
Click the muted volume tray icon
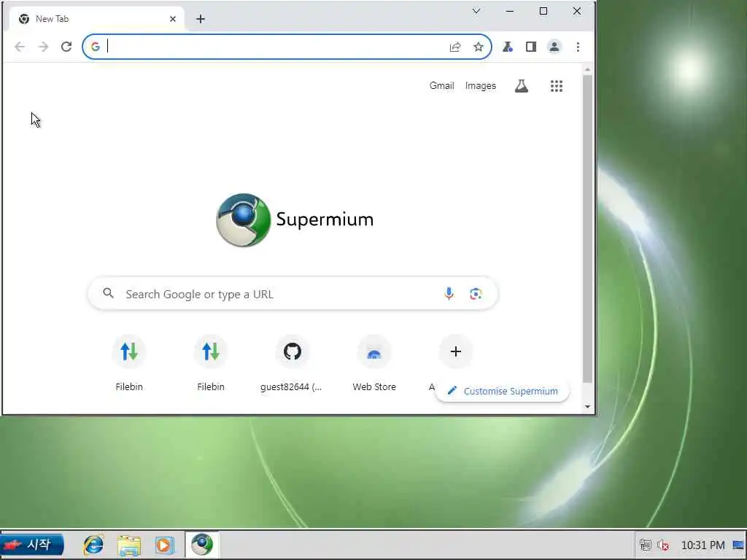point(662,545)
